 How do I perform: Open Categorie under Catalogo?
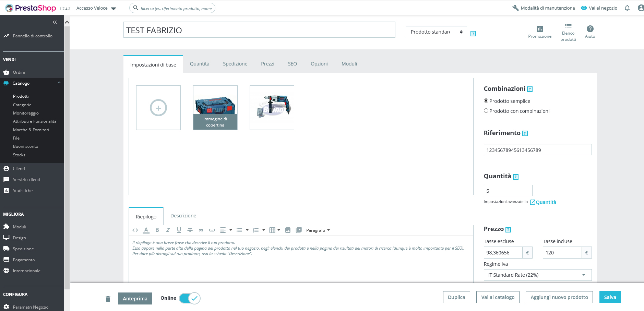22,105
